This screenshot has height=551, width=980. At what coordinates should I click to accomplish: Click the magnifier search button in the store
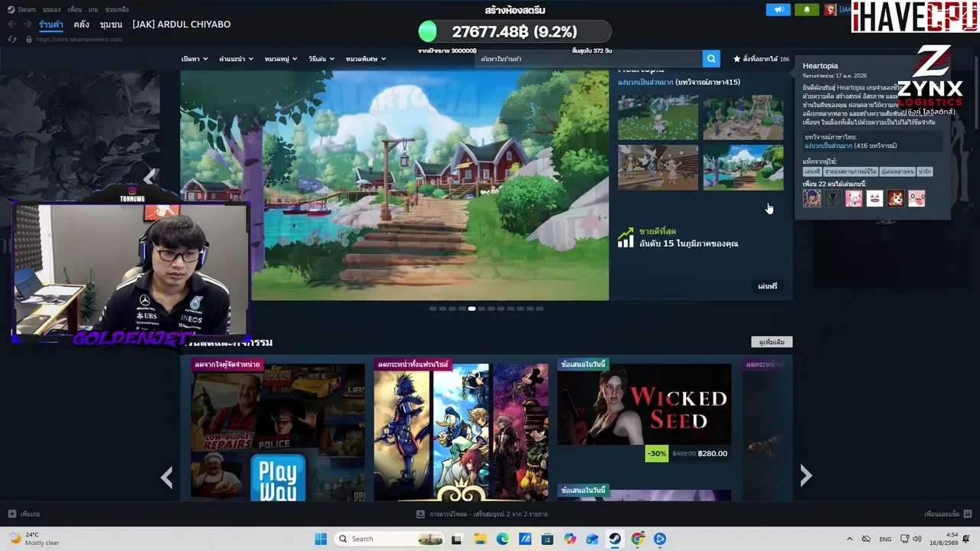click(712, 59)
